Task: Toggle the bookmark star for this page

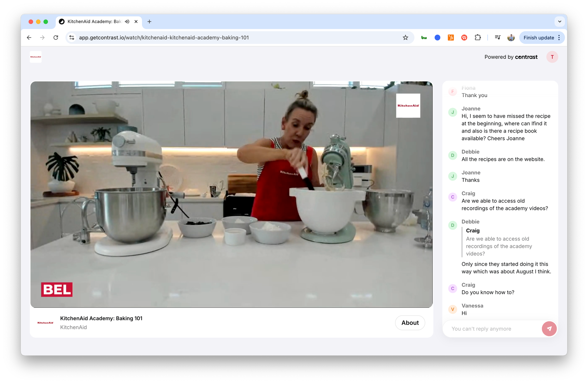Action: (x=405, y=37)
